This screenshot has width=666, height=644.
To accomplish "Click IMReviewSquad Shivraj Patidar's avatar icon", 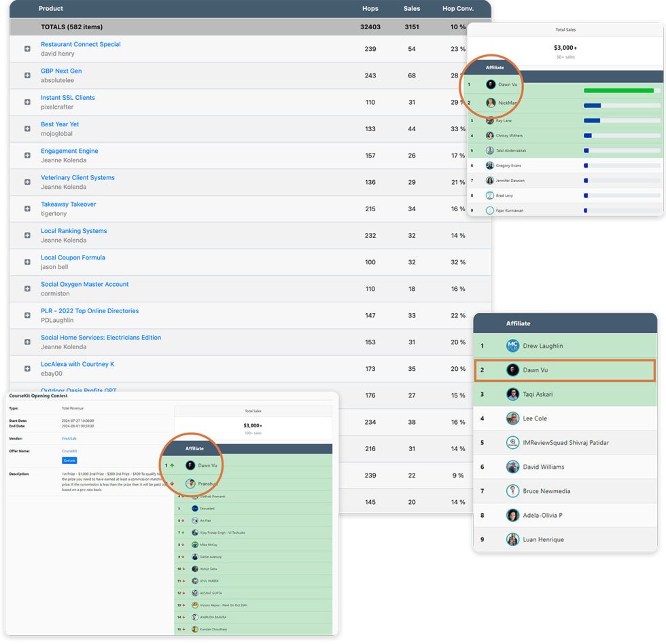I will pyautogui.click(x=512, y=443).
